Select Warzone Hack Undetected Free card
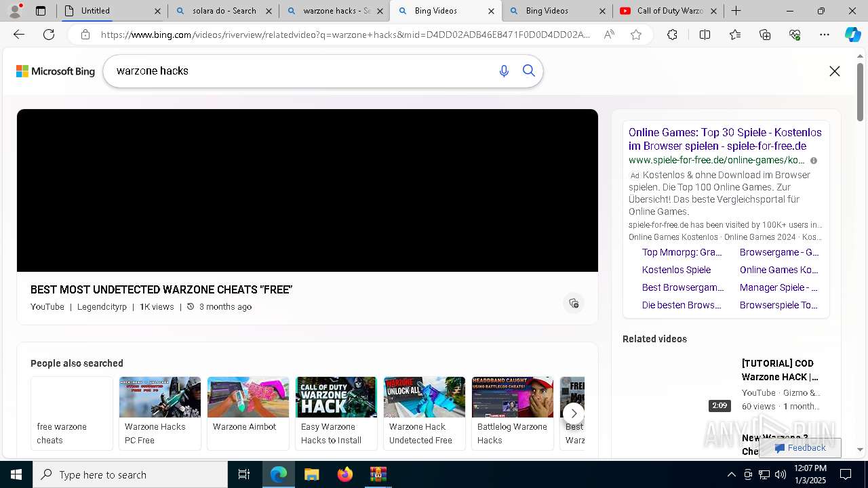868x488 pixels. point(425,413)
